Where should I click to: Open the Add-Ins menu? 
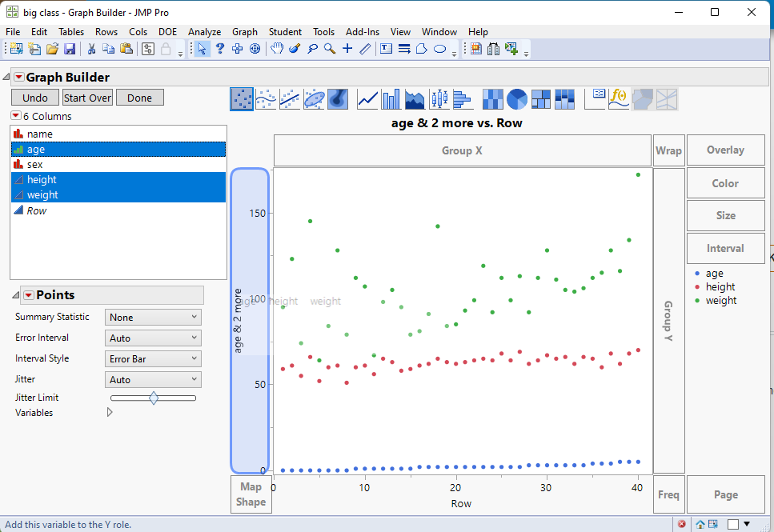[x=362, y=32]
